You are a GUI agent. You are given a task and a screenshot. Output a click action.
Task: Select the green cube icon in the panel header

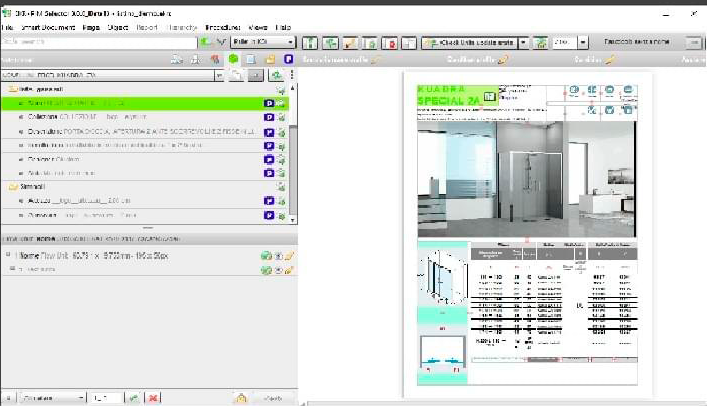(x=233, y=59)
